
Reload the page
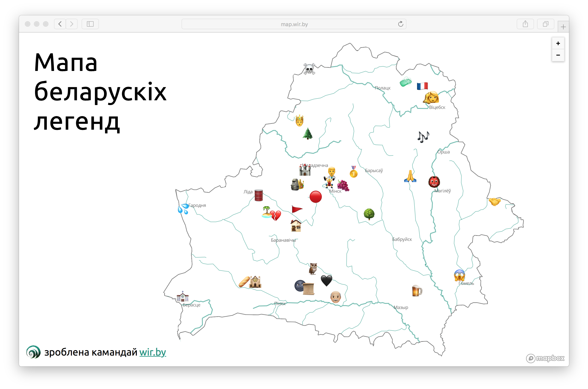tap(401, 24)
